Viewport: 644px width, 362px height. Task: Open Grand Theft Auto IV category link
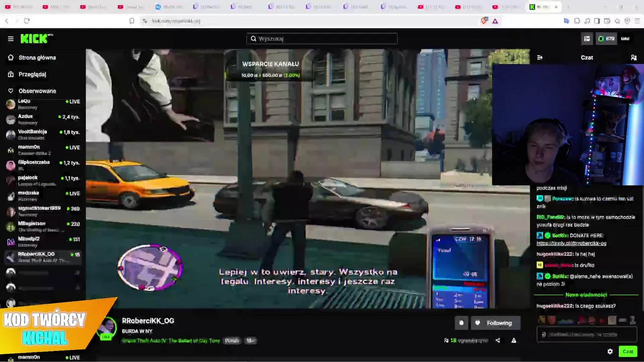pos(171,341)
